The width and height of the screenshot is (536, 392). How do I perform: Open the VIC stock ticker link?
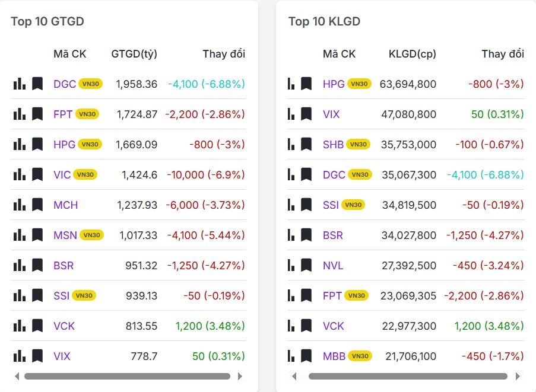[x=64, y=174]
